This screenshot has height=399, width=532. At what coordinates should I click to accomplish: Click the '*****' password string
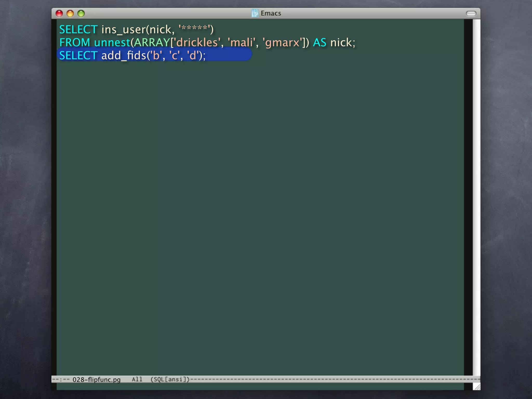[x=194, y=29]
